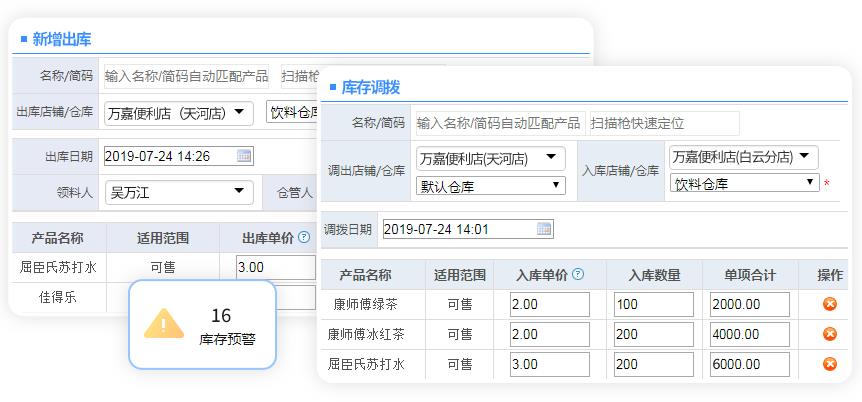Click 屈臣氏苏打水 cell in 新增出库 table
Screen dimensions: 862x402
[58, 268]
